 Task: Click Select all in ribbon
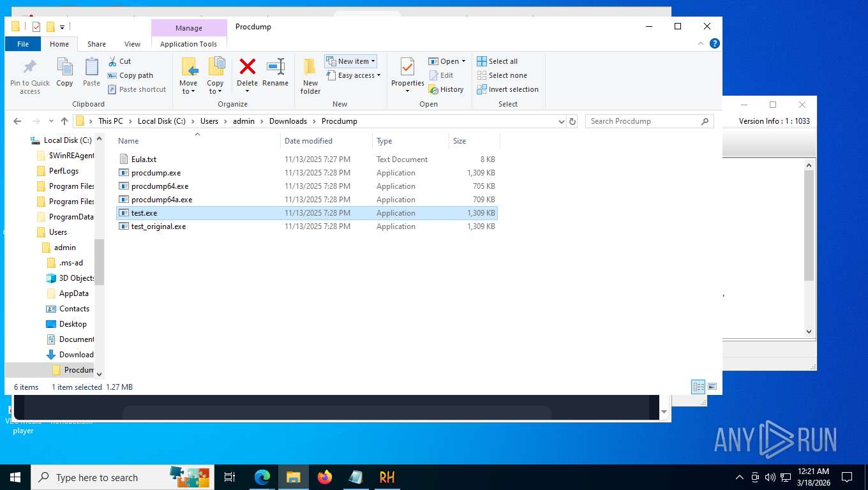pos(497,61)
